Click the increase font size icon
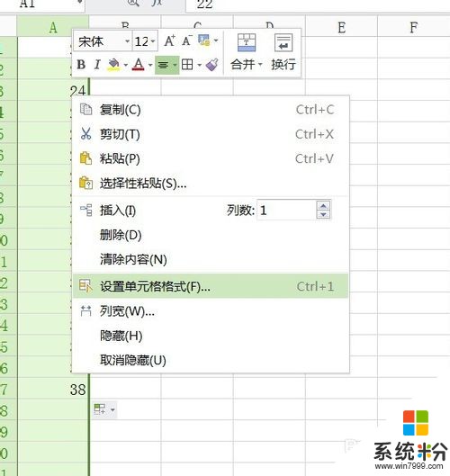The width and height of the screenshot is (450, 476). pos(169,40)
